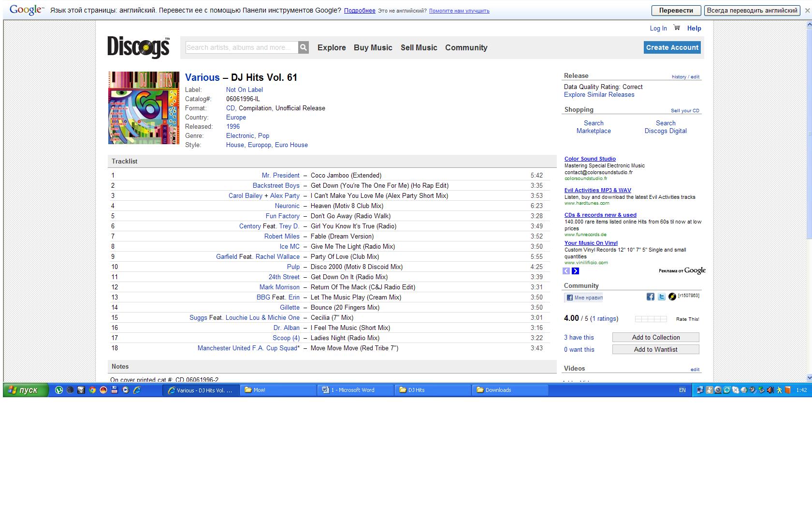Screen dimensions: 812x508
Task: Switch to Microsoft Word taskbar window
Action: [355, 390]
